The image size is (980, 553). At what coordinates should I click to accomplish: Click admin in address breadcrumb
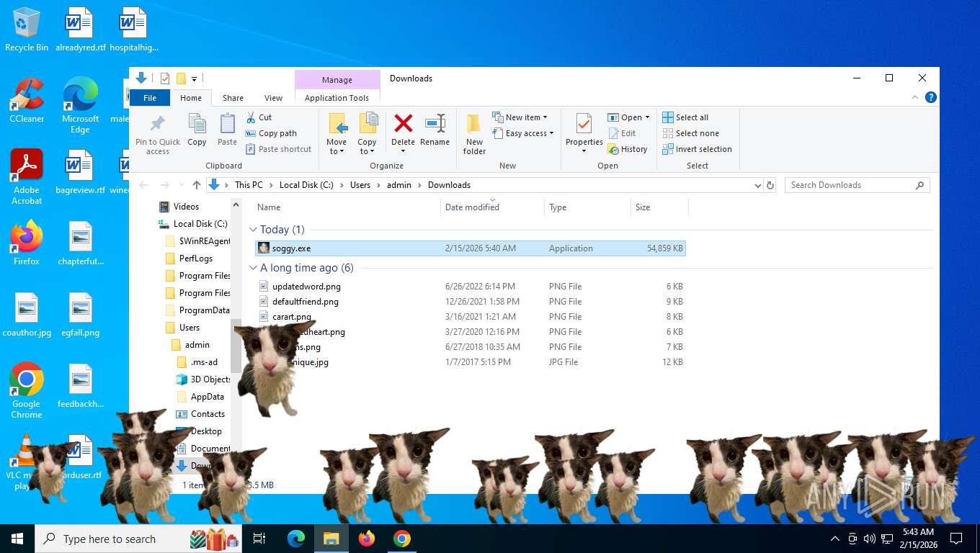399,185
